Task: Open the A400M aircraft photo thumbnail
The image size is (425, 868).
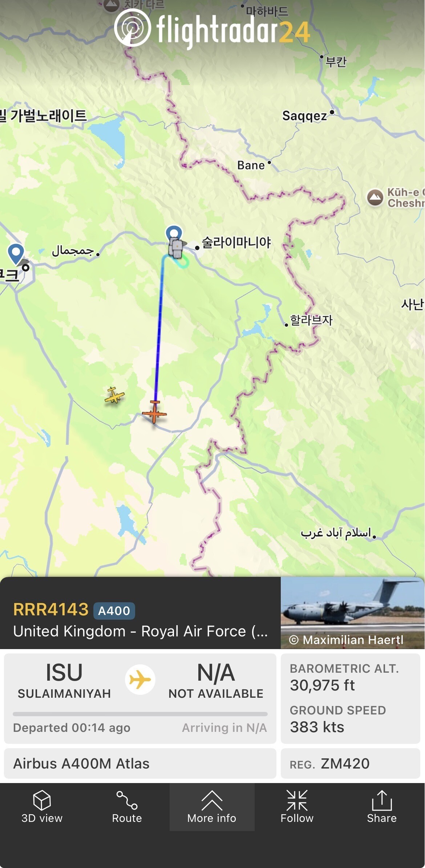Action: click(x=352, y=613)
